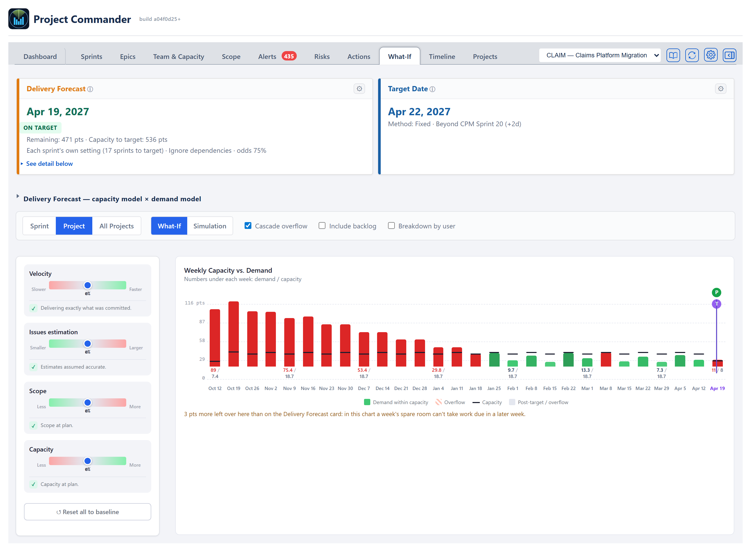Expand the See detail below disclosure
The height and width of the screenshot is (560, 751).
[x=47, y=164]
